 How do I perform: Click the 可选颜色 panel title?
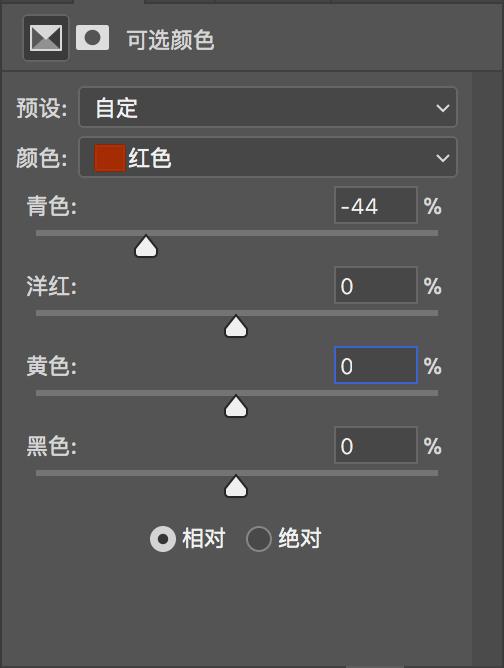pos(170,40)
